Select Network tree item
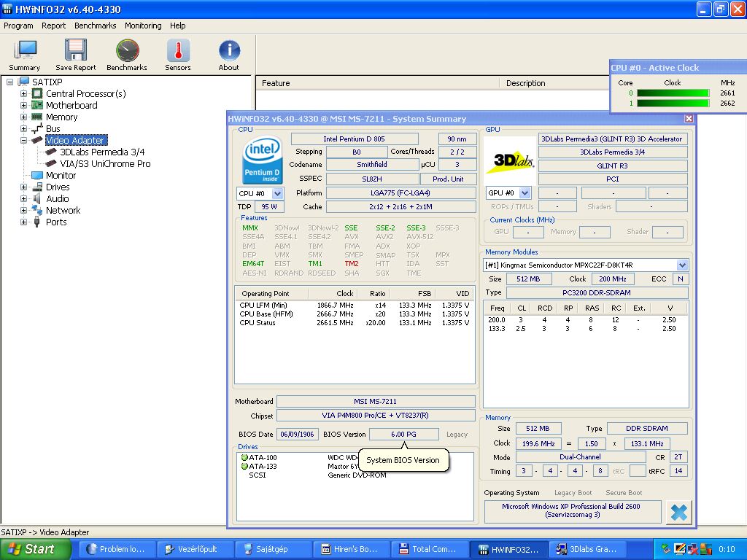The height and width of the screenshot is (560, 747). tap(63, 211)
